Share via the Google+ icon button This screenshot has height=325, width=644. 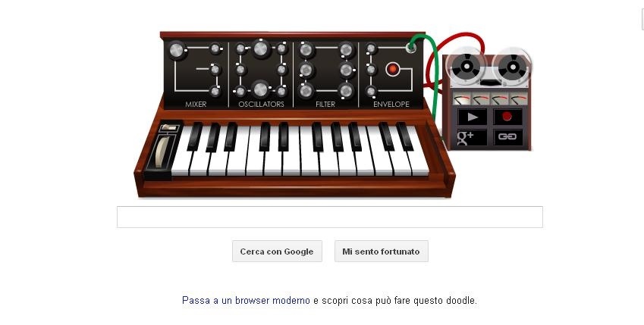[x=472, y=137]
